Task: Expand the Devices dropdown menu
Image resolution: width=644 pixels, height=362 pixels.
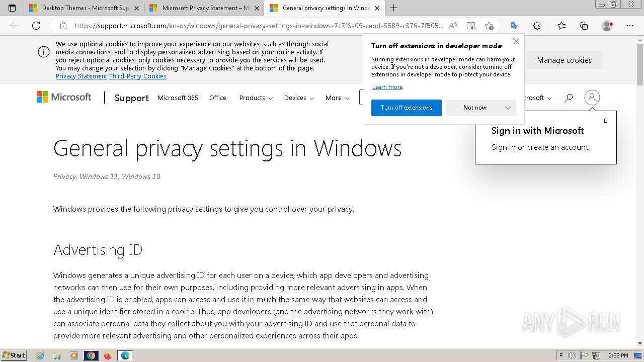Action: pos(299,98)
